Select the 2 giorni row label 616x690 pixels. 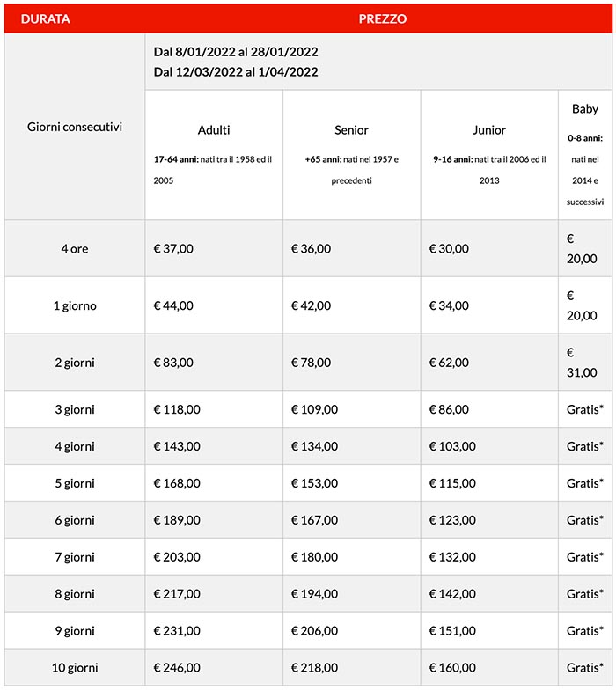(x=75, y=363)
